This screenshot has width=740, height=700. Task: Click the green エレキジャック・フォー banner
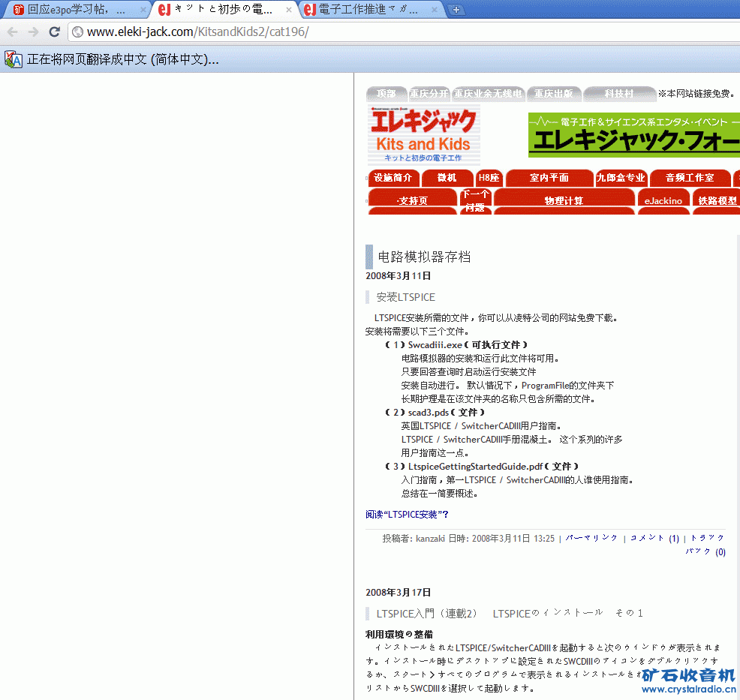634,135
